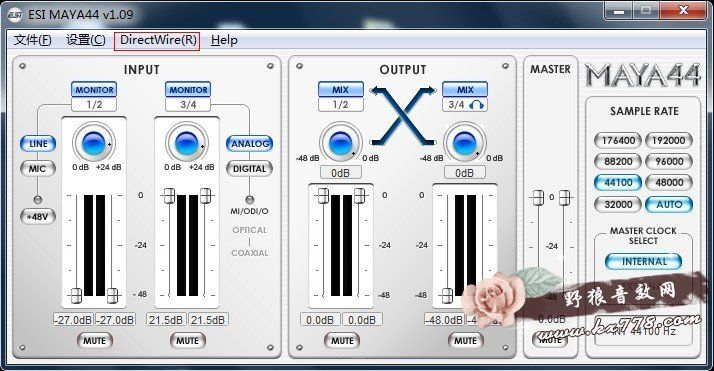
Task: Open the DirectWire(R) menu
Action: pyautogui.click(x=157, y=41)
